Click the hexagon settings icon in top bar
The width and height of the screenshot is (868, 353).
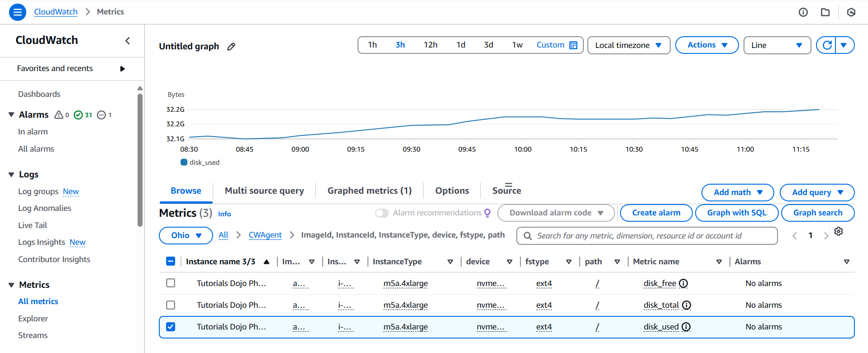click(851, 12)
